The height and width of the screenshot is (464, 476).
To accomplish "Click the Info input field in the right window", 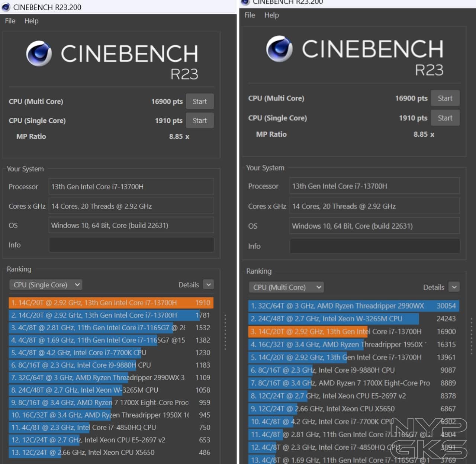I will tap(374, 246).
